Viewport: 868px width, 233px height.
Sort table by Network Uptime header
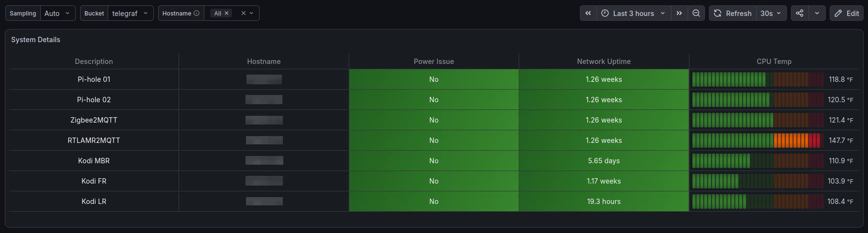tap(604, 62)
